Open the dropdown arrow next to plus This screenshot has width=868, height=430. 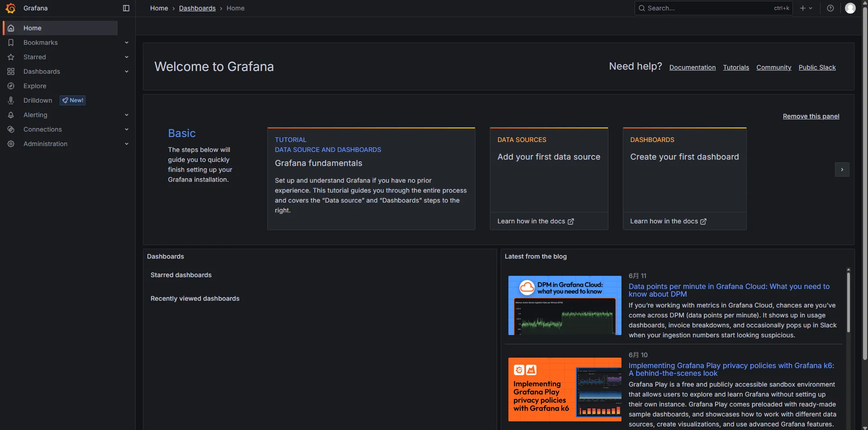811,8
